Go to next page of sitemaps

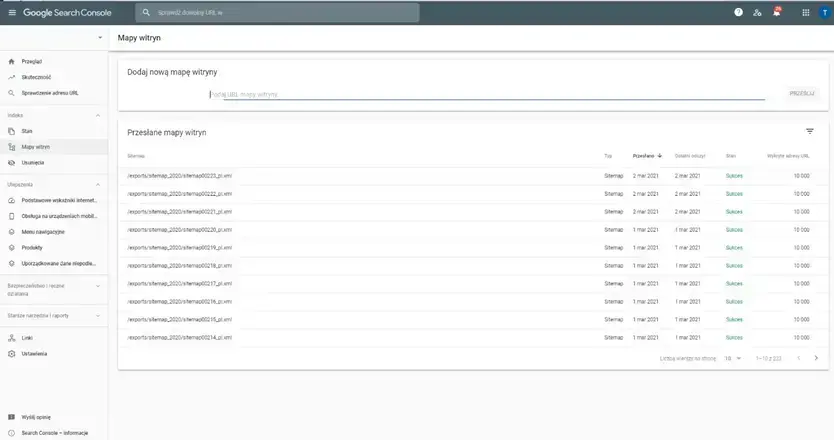816,357
